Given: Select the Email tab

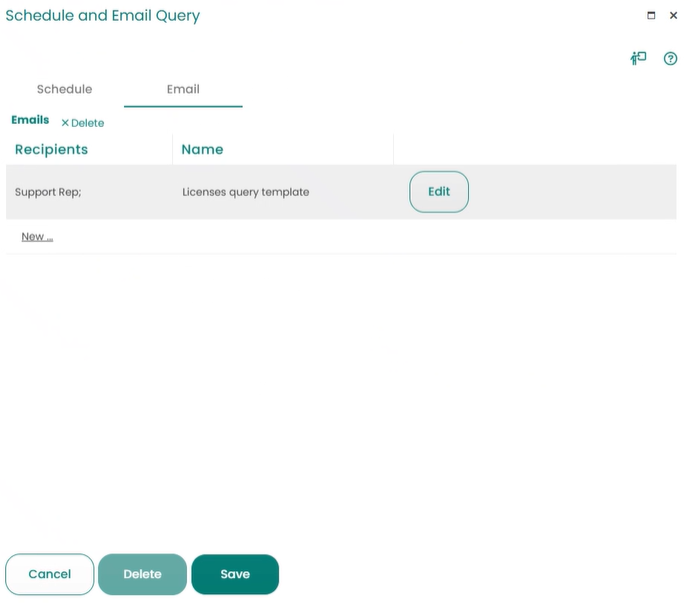Looking at the screenshot, I should (183, 89).
